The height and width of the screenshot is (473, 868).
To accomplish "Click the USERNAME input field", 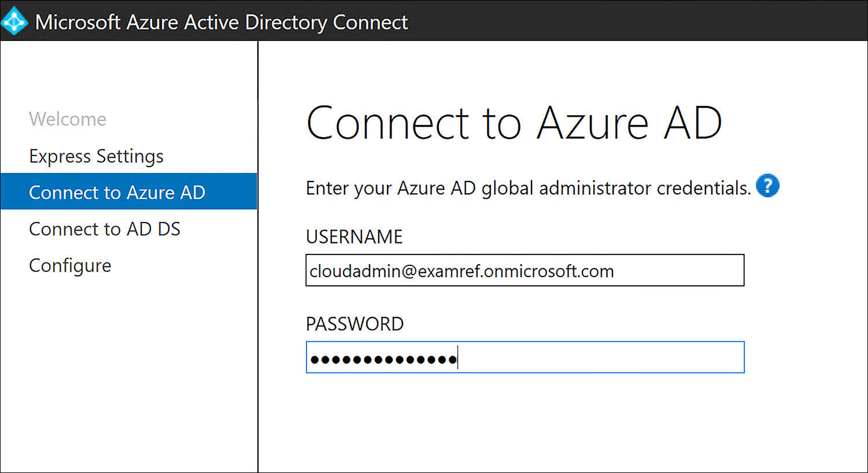I will [525, 270].
